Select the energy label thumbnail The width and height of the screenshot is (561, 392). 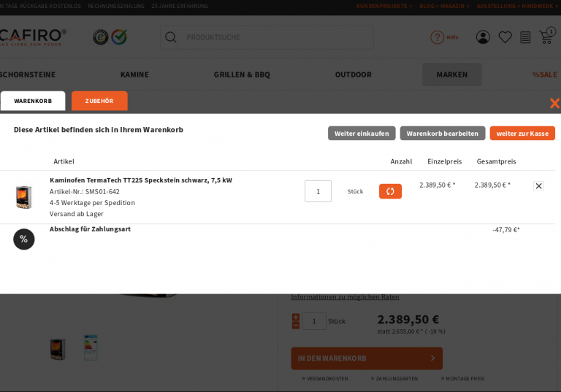click(x=91, y=347)
